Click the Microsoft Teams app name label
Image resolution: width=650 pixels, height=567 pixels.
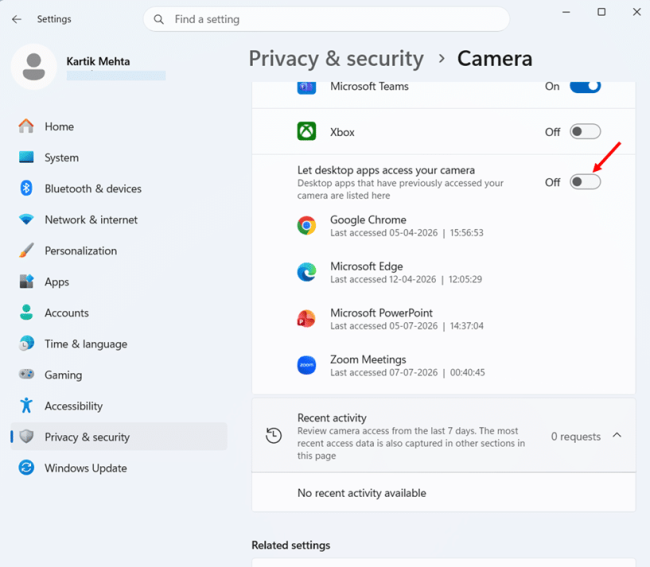pos(369,87)
